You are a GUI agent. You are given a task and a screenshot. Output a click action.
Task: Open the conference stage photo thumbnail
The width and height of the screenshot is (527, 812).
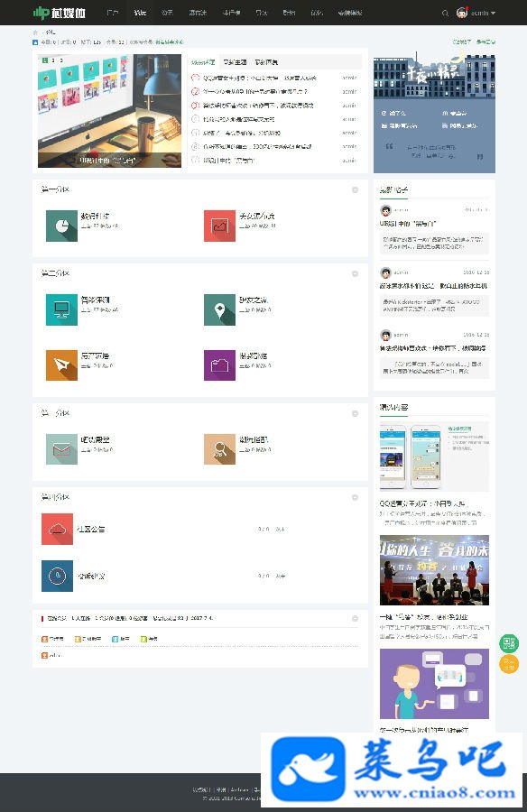(x=434, y=570)
